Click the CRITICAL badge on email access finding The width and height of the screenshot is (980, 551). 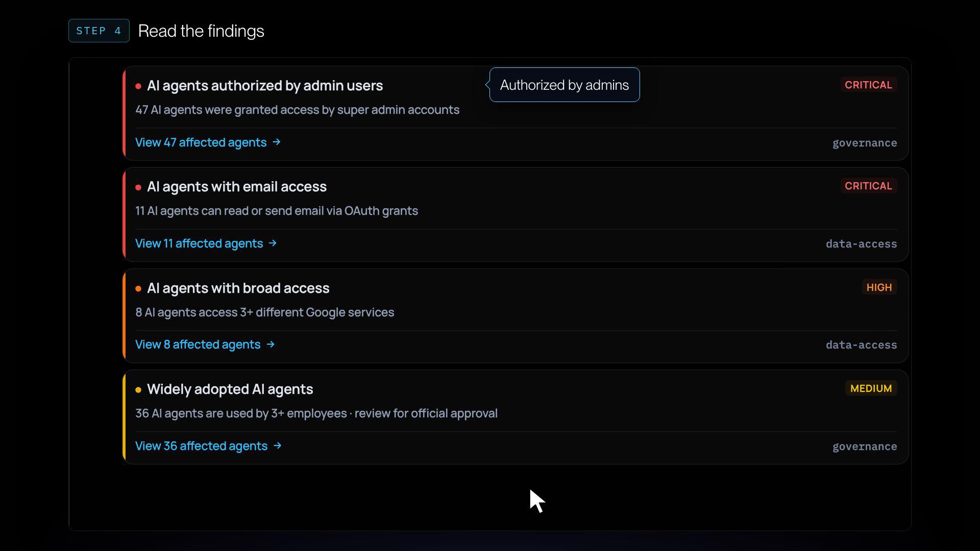(868, 186)
